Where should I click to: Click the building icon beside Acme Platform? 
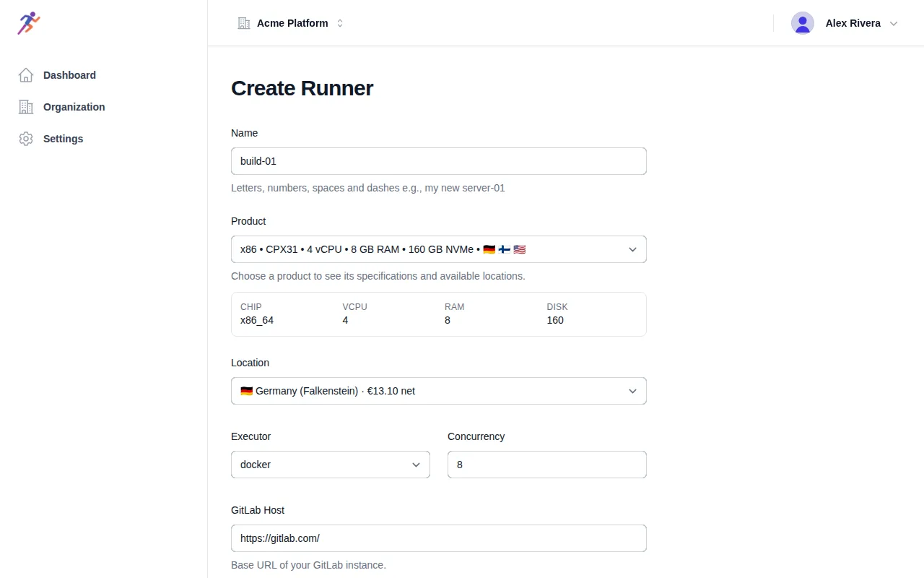point(244,23)
